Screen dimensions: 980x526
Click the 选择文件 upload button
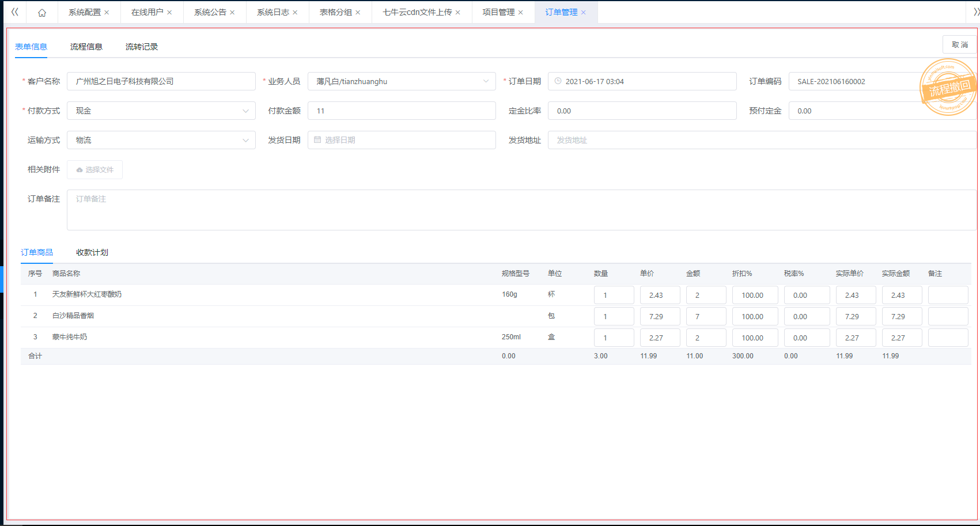coord(95,170)
